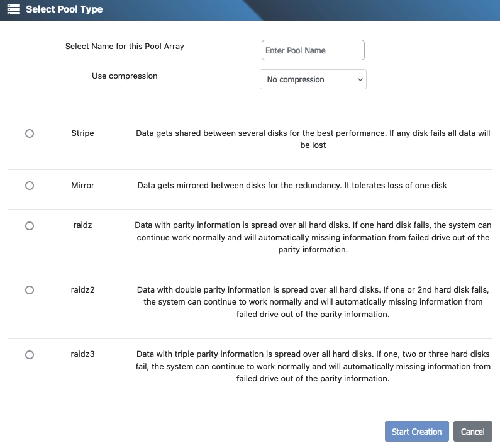Focus the Enter Pool Name field
The image size is (500, 448).
(313, 50)
